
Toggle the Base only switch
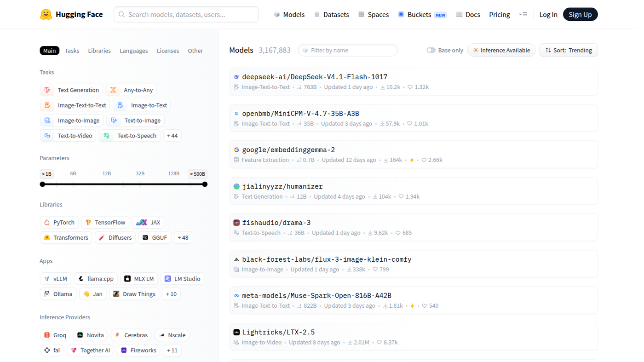click(431, 50)
